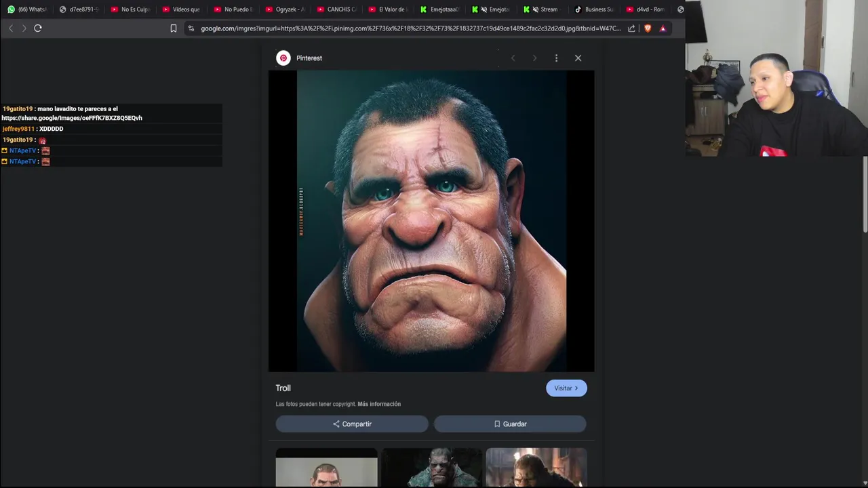Open the third related image thumbnail
The width and height of the screenshot is (868, 488).
[536, 468]
